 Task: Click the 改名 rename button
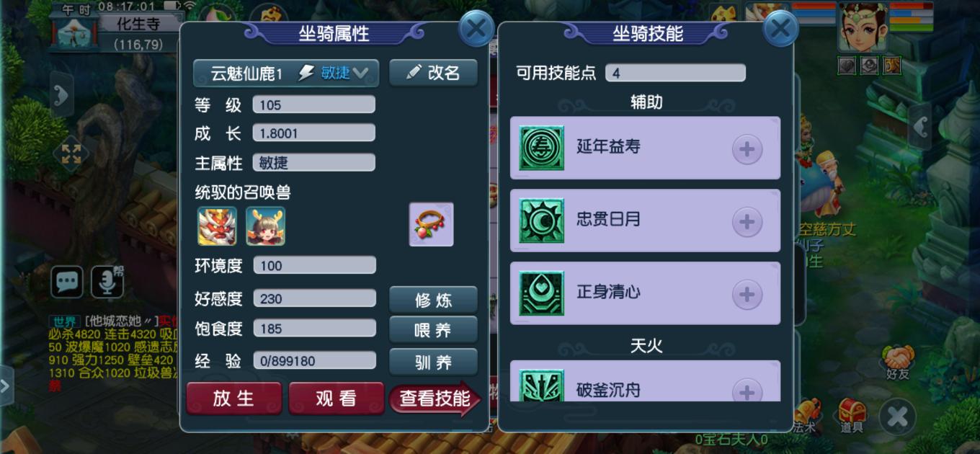pyautogui.click(x=433, y=73)
